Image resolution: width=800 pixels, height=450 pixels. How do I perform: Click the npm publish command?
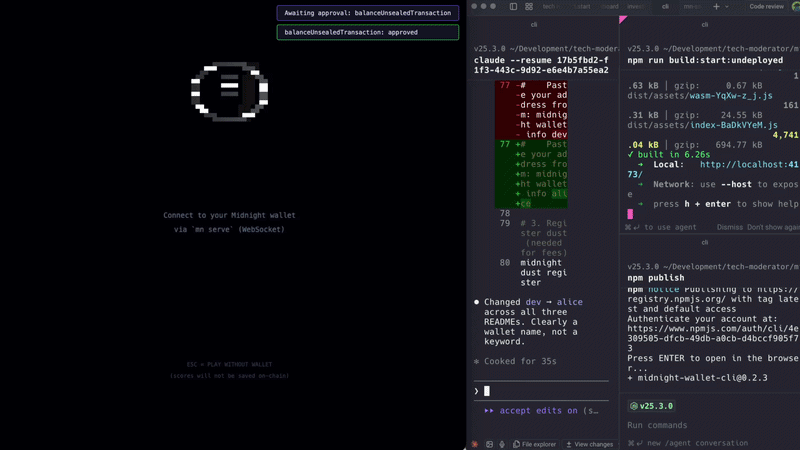coord(656,278)
